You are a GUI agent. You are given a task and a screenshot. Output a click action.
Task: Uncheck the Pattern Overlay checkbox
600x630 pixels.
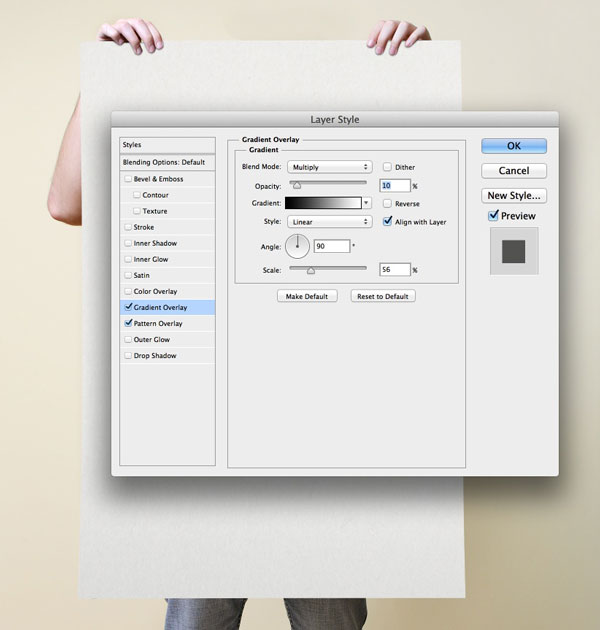tap(128, 323)
